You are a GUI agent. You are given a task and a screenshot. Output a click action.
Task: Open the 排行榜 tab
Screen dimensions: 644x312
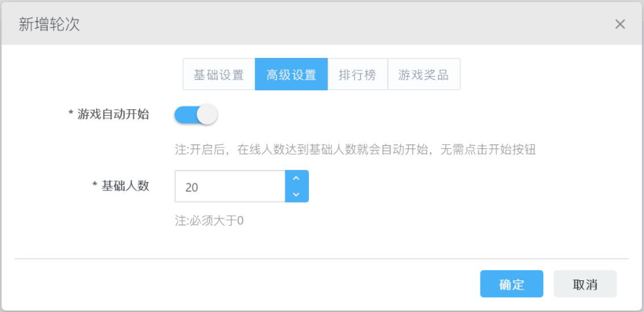coord(357,74)
